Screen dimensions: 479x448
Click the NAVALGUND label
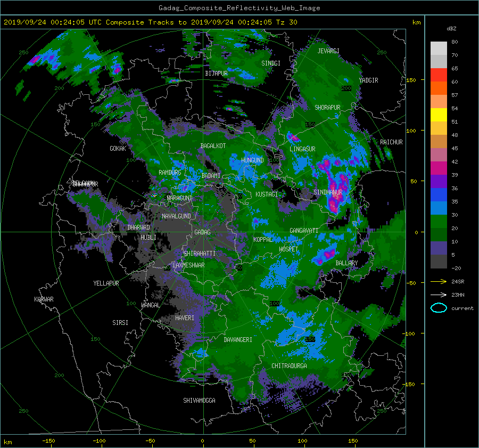point(176,216)
